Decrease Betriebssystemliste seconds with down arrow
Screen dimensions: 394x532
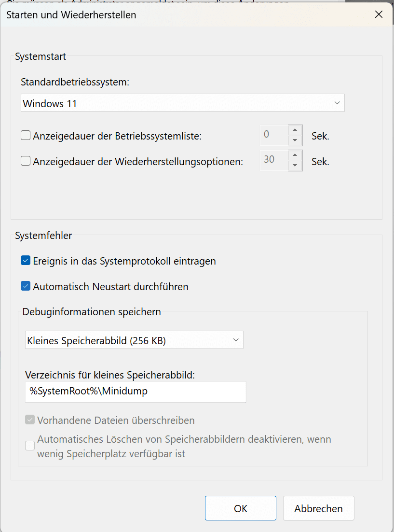coord(295,140)
